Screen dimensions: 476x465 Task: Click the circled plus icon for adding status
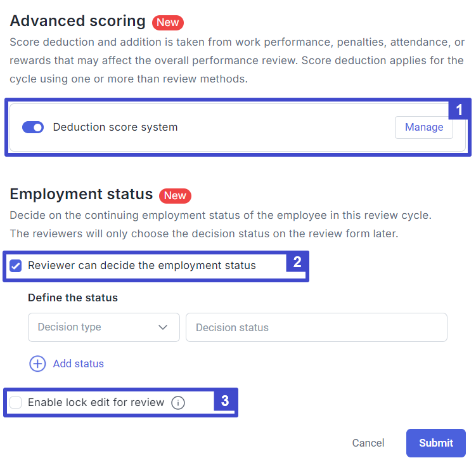point(37,363)
